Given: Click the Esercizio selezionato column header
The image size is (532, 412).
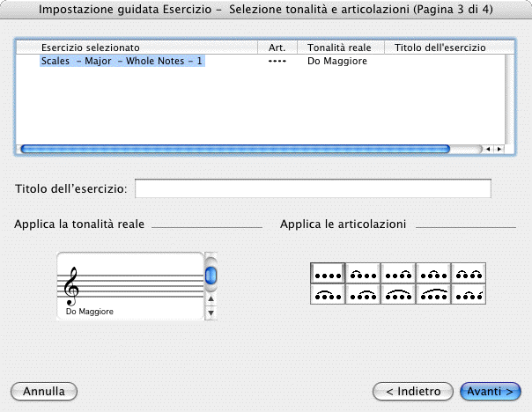Looking at the screenshot, I should click(x=91, y=47).
